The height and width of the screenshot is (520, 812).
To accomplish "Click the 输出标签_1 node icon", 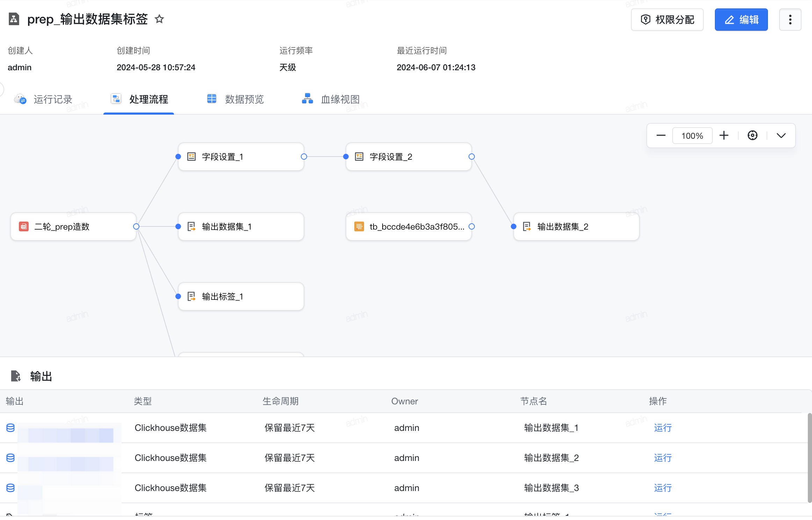I will [191, 296].
